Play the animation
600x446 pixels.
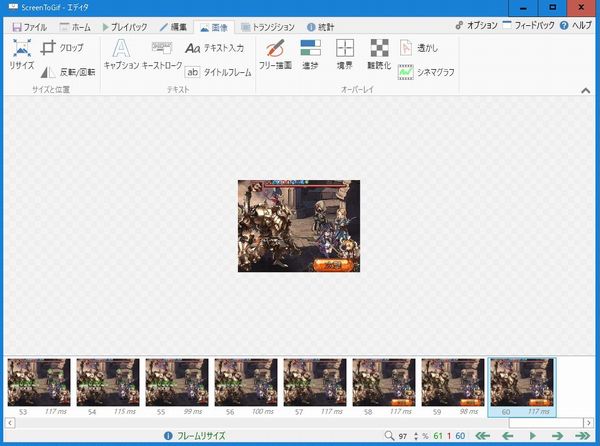point(532,436)
